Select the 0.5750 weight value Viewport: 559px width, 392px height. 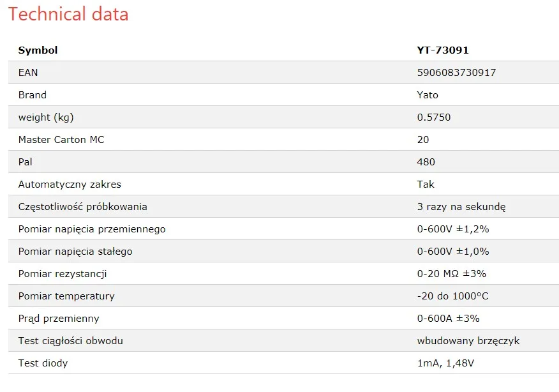click(434, 117)
